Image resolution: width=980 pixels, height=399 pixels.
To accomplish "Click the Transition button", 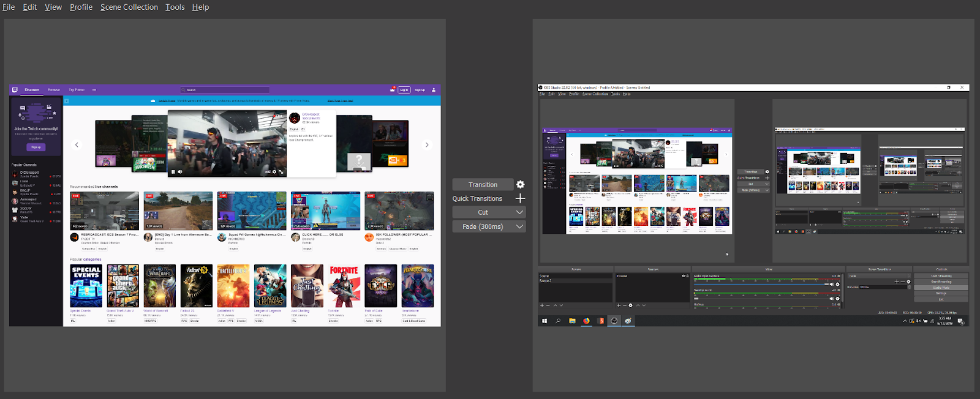I will click(x=483, y=185).
